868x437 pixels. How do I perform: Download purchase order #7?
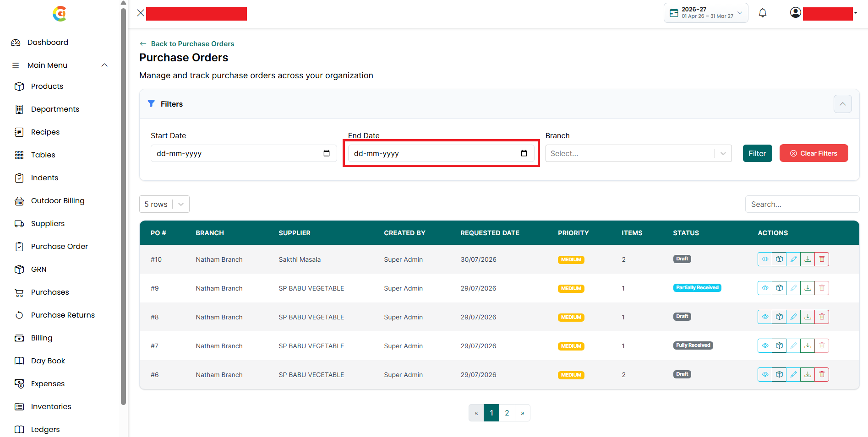point(808,346)
